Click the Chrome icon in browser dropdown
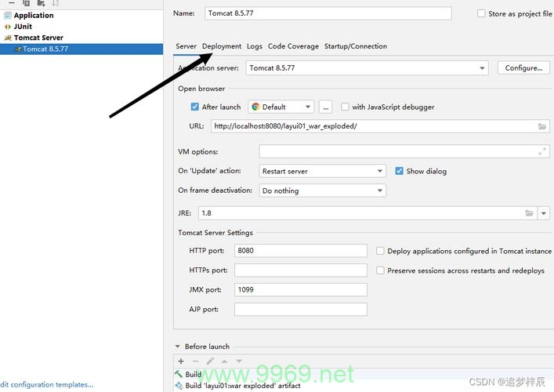 (255, 107)
